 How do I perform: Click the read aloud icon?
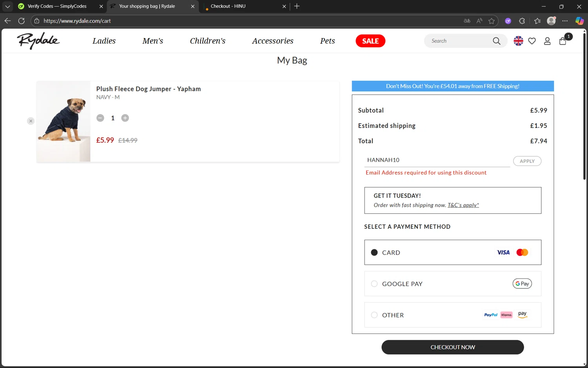point(479,21)
